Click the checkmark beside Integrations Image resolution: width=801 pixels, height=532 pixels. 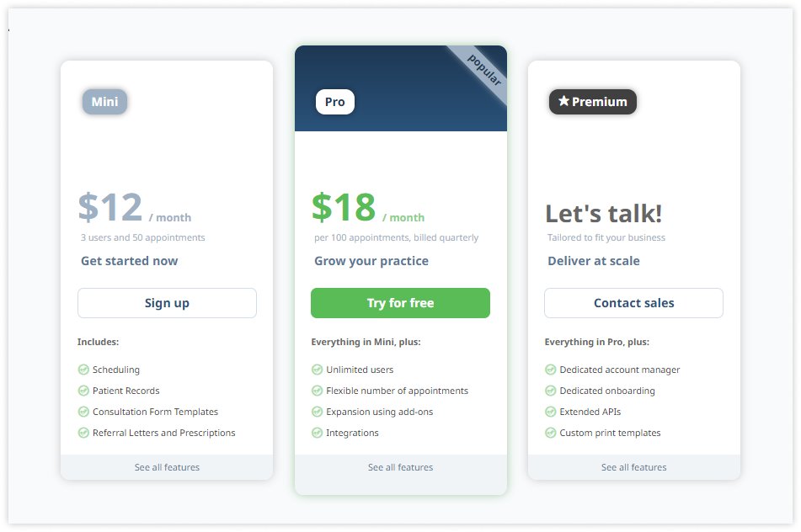click(317, 433)
